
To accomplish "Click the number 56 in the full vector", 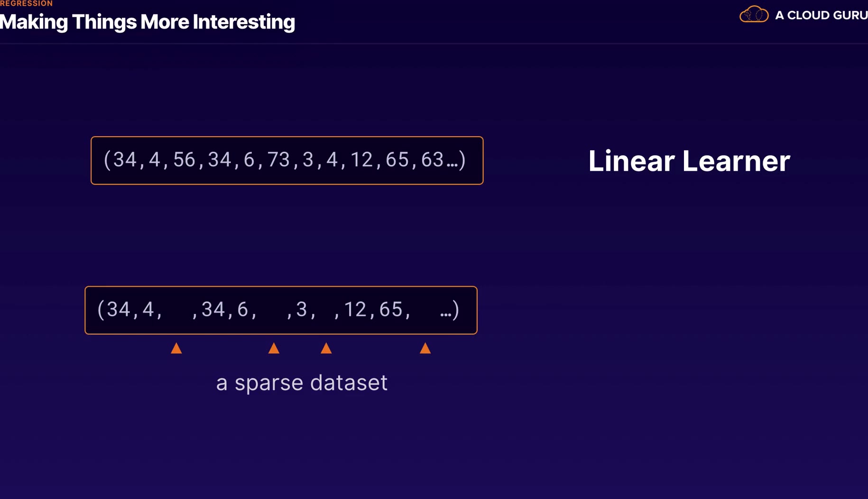I will coord(185,160).
